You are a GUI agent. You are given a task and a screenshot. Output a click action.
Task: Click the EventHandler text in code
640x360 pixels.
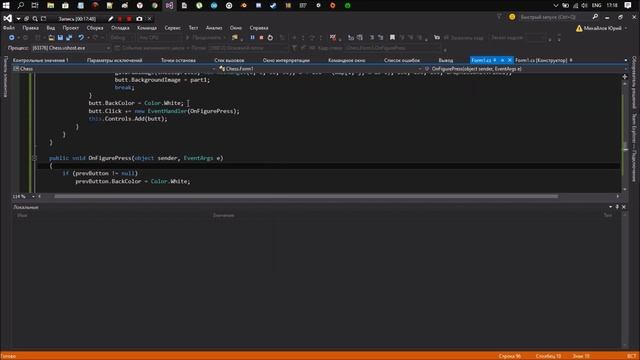(167, 111)
